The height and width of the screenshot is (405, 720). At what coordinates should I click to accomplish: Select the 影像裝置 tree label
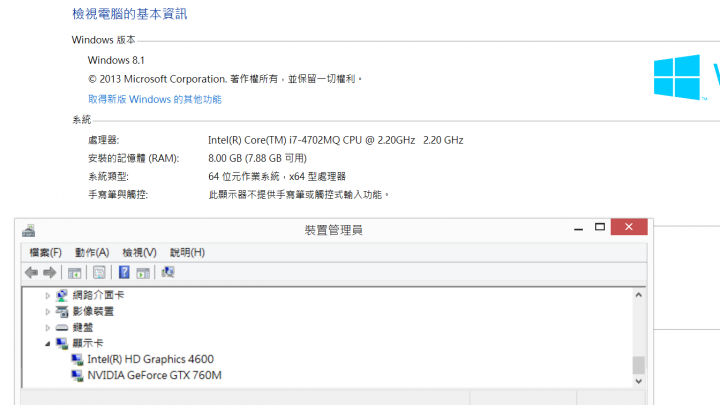coord(93,311)
